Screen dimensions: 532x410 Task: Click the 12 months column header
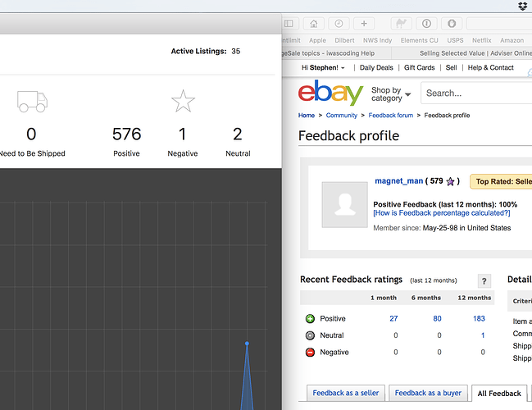pyautogui.click(x=475, y=298)
